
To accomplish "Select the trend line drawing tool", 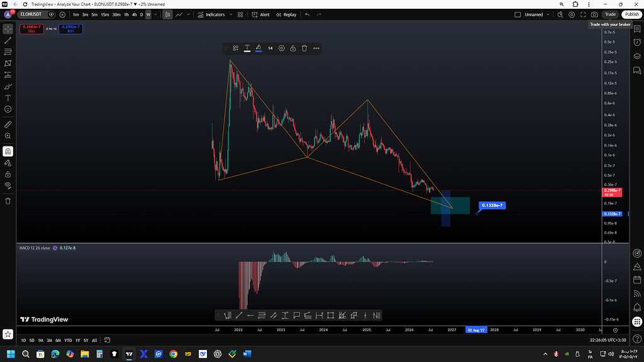I will tap(8, 41).
